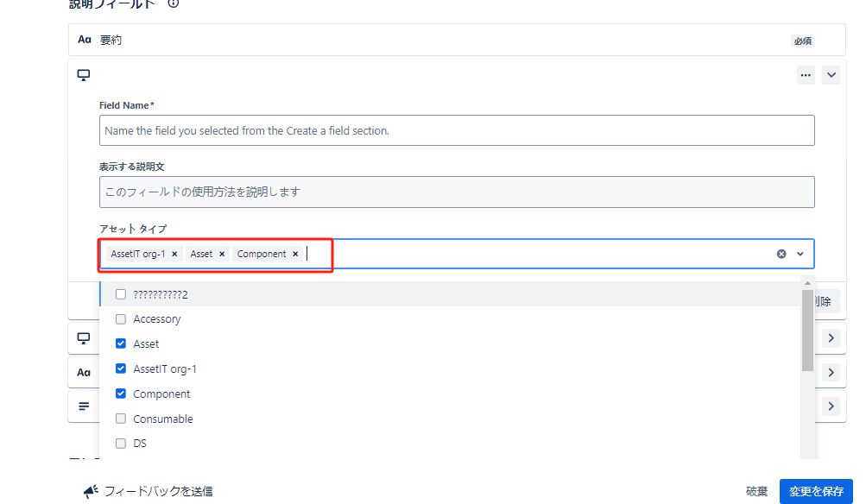Uncheck the AssetIT org-1 option
The height and width of the screenshot is (504, 866).
(121, 369)
